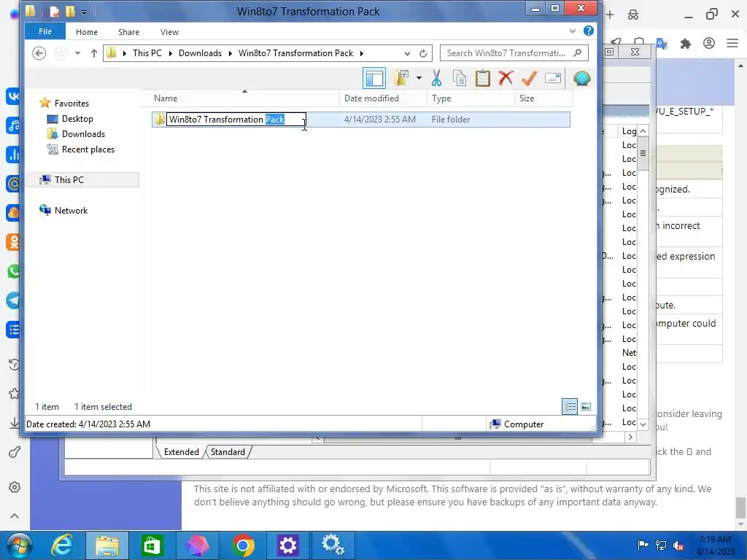Sort by Size column header

click(x=543, y=98)
